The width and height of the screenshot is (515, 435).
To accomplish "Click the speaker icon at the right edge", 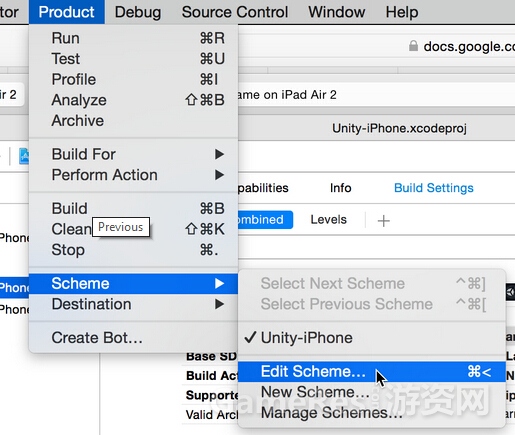I will click(510, 292).
